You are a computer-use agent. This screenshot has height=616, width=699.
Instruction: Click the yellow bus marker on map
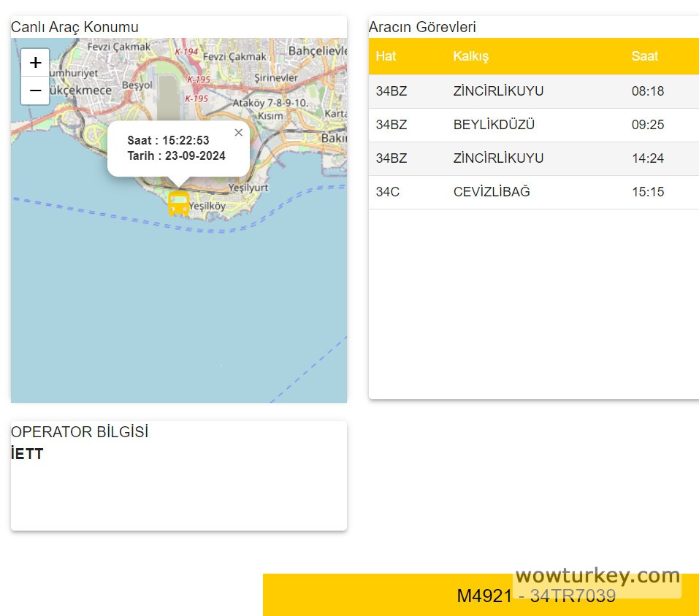178,204
